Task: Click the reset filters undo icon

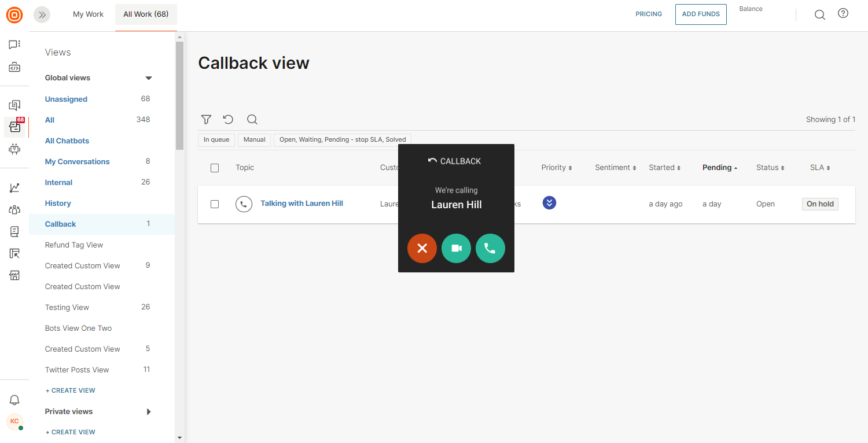Action: tap(229, 120)
